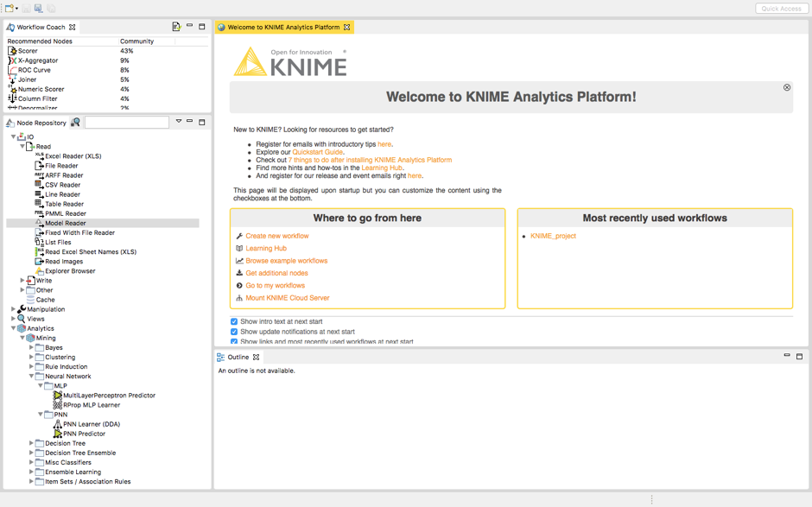Click the Node Repository fuzzy search icon
Viewport: 812px width, 507px height.
pyautogui.click(x=76, y=123)
